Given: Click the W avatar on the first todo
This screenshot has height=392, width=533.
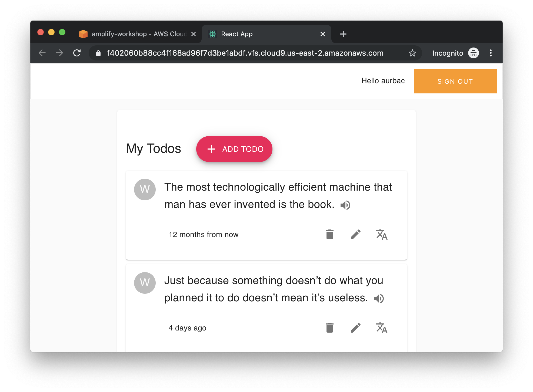Looking at the screenshot, I should click(x=145, y=190).
